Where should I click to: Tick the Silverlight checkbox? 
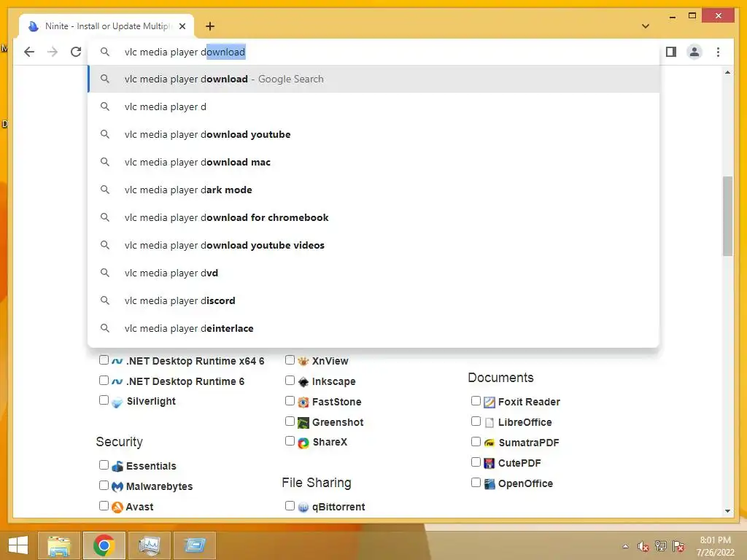click(x=104, y=400)
